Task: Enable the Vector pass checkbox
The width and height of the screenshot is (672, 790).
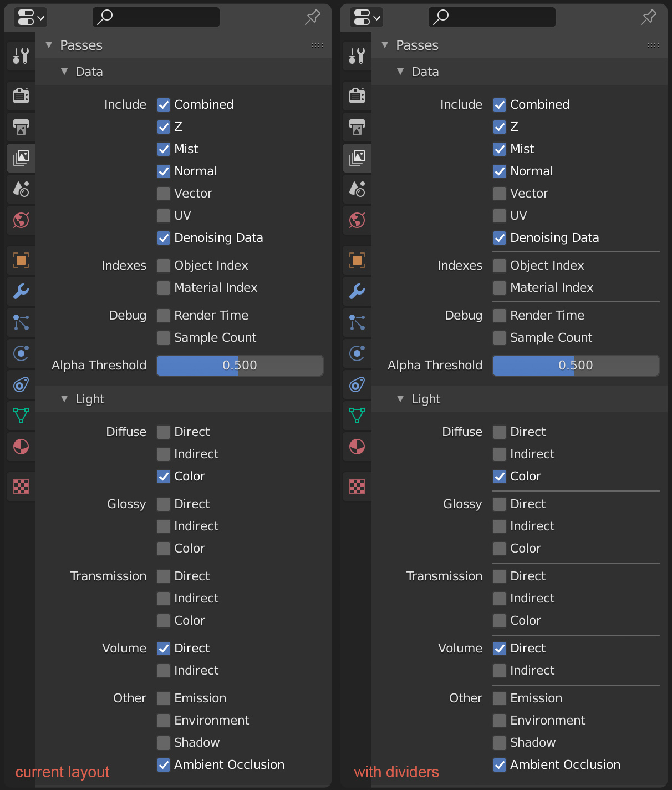Action: 164,193
